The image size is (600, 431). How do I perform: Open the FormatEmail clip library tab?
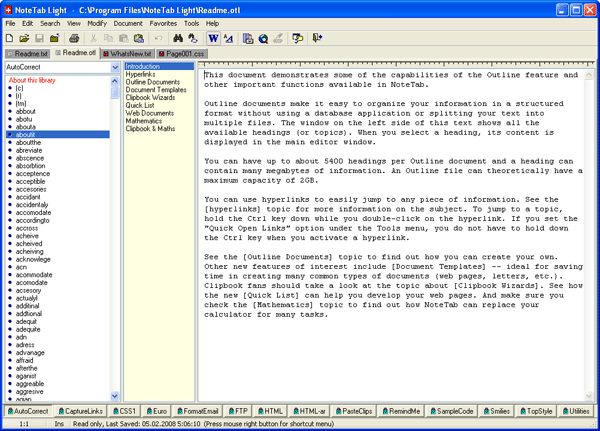[197, 411]
